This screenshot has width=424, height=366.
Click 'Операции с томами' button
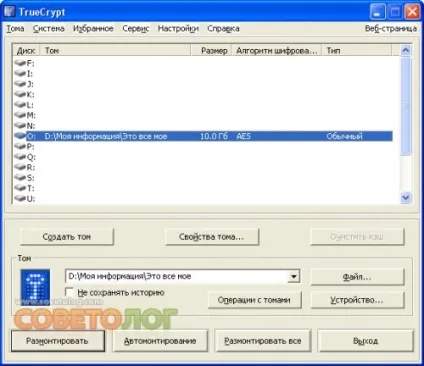click(x=254, y=300)
